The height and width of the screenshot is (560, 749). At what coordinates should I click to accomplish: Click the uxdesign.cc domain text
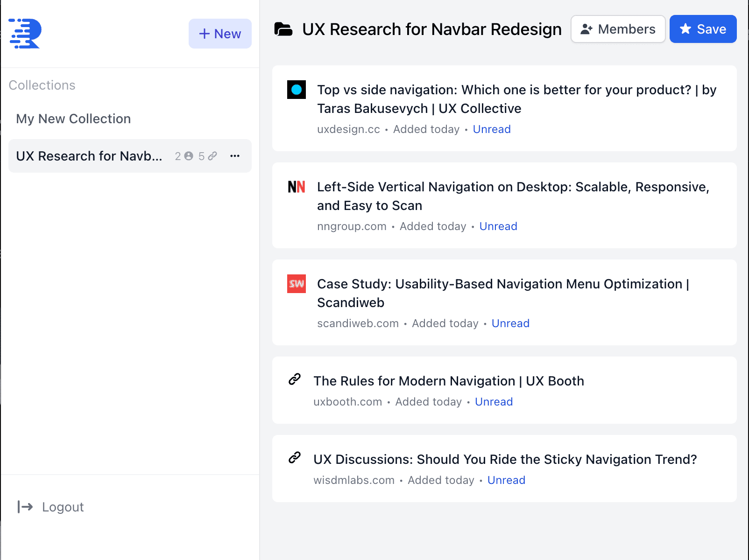click(348, 129)
